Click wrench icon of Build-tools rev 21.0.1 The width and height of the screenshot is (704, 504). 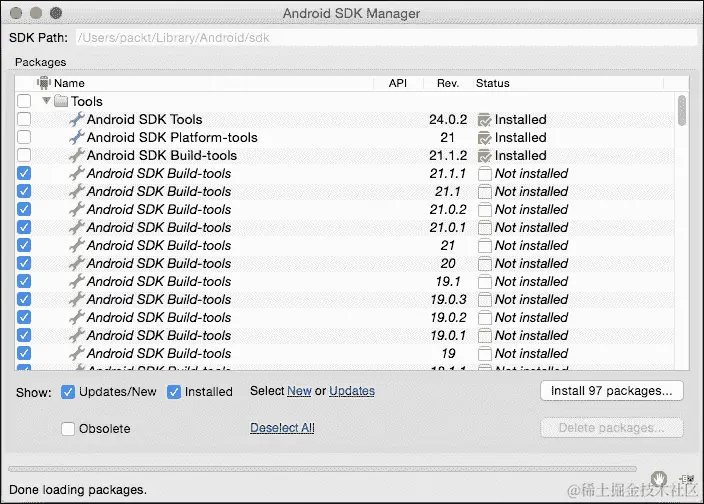point(77,227)
